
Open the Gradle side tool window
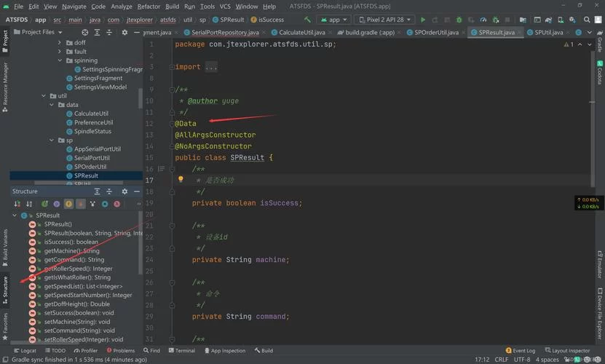tap(600, 41)
